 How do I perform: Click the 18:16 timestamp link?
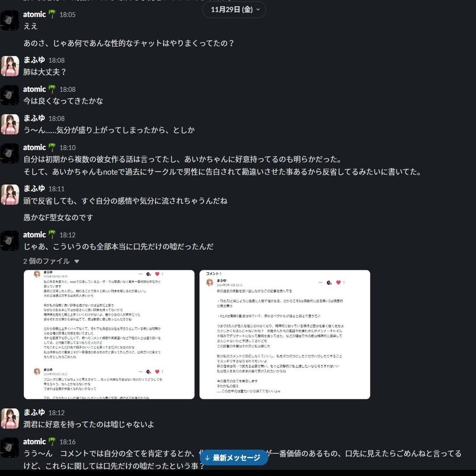point(68,442)
